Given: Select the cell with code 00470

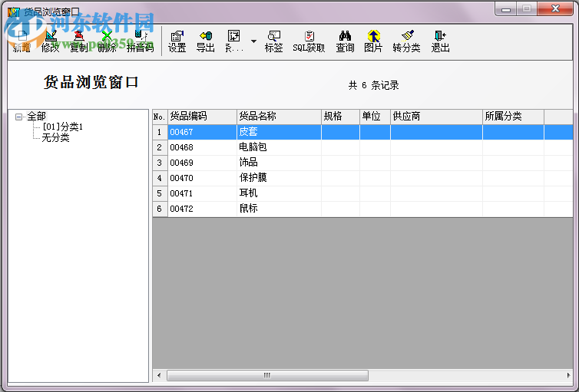Looking at the screenshot, I should click(x=202, y=178).
